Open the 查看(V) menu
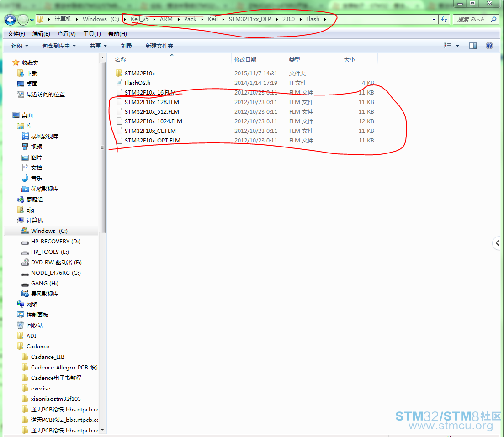Screen dimensions: 504x437 coord(67,34)
